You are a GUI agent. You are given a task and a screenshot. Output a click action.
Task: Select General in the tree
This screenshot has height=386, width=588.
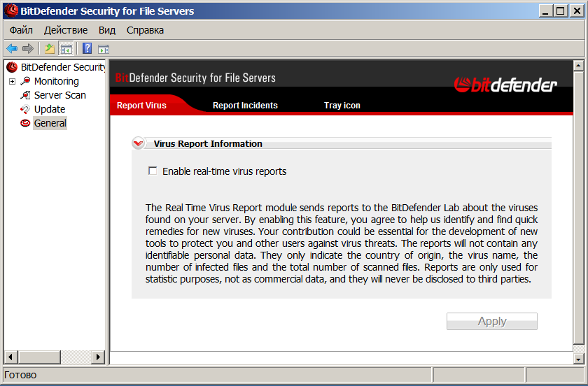[50, 123]
